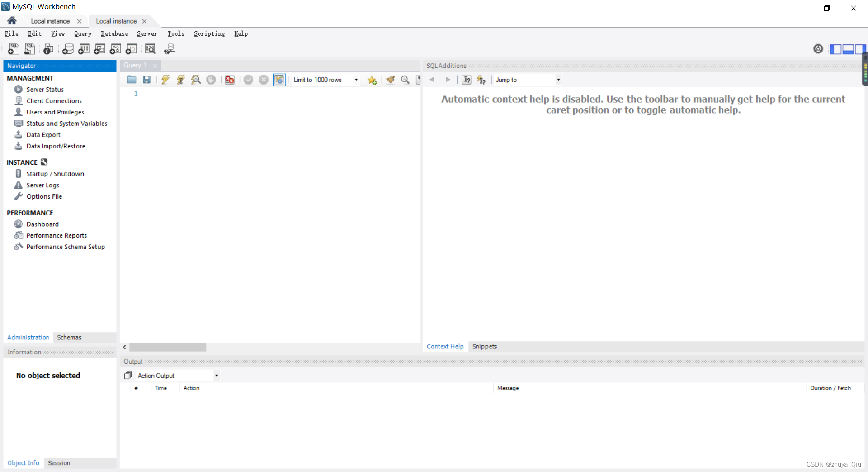Close the Query 1 tab

pos(155,66)
